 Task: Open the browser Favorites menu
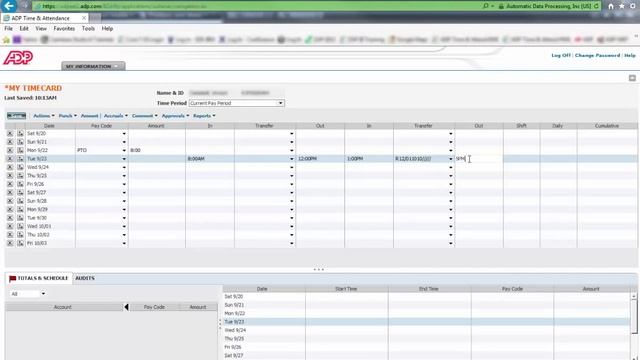coord(64,29)
